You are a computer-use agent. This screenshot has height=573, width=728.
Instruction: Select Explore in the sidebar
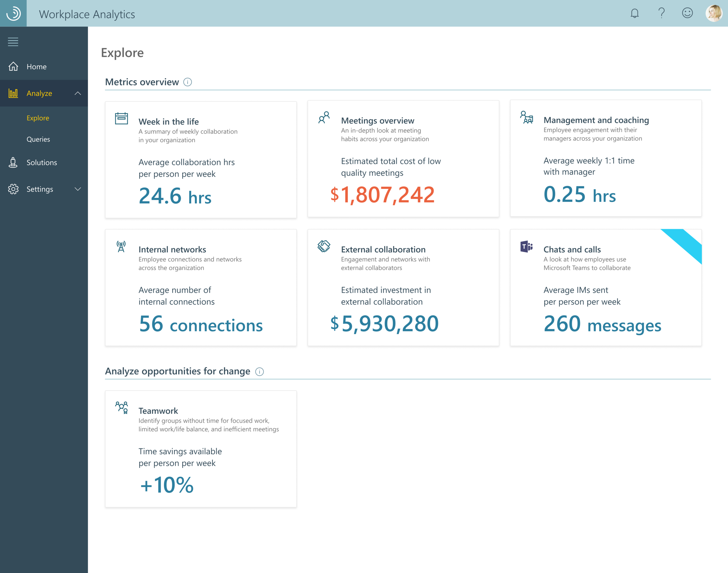[38, 118]
